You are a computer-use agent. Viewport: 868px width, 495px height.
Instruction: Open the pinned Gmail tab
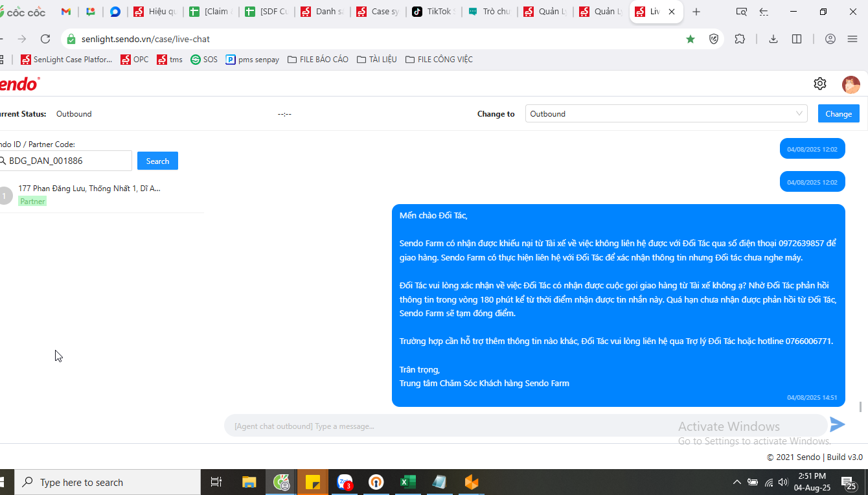[x=66, y=12]
